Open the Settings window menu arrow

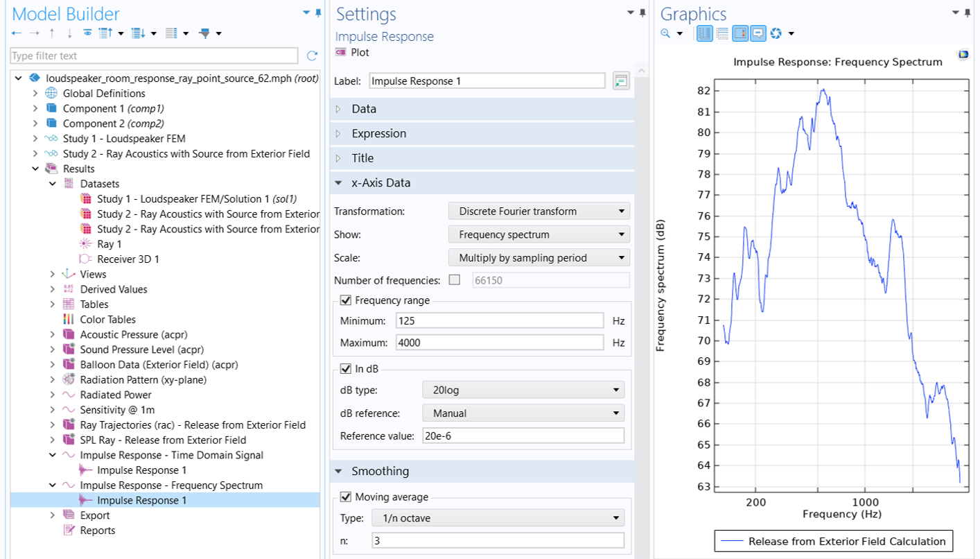point(631,12)
